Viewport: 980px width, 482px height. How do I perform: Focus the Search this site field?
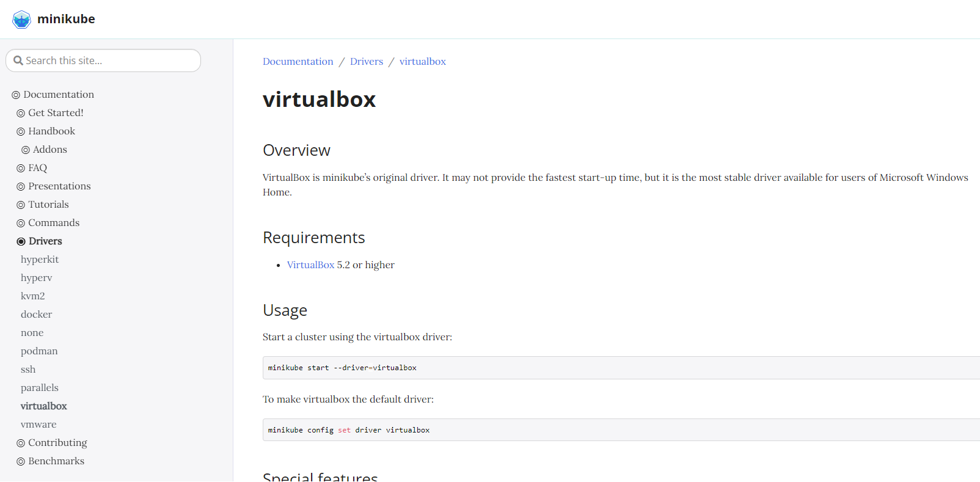103,60
